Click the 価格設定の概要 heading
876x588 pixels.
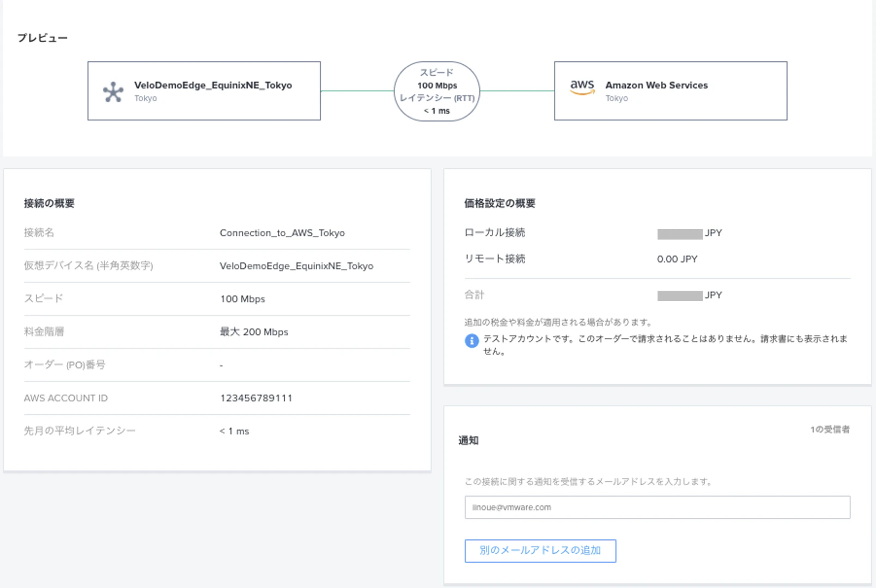[x=500, y=204]
